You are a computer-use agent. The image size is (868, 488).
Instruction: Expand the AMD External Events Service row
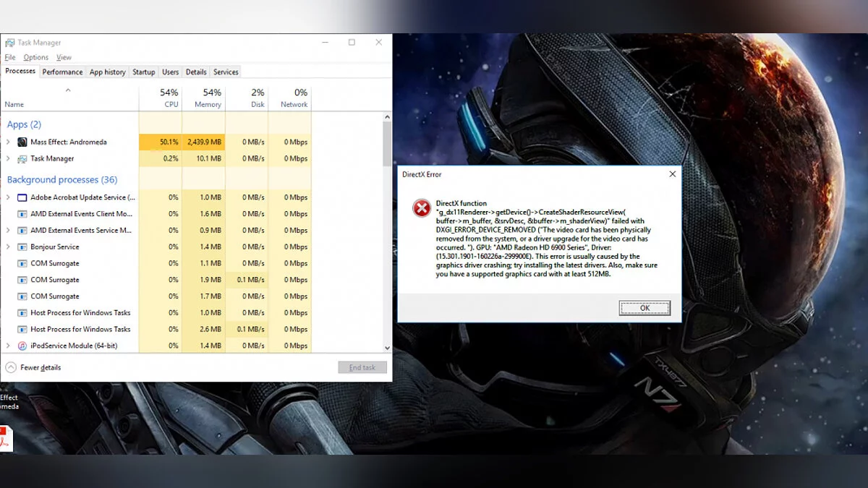8,231
